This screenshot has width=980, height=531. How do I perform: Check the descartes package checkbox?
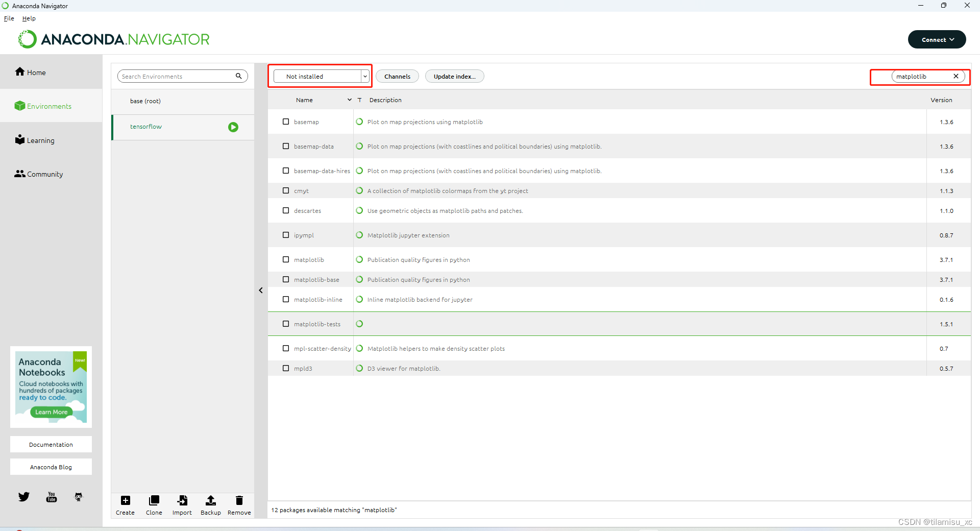pyautogui.click(x=286, y=210)
